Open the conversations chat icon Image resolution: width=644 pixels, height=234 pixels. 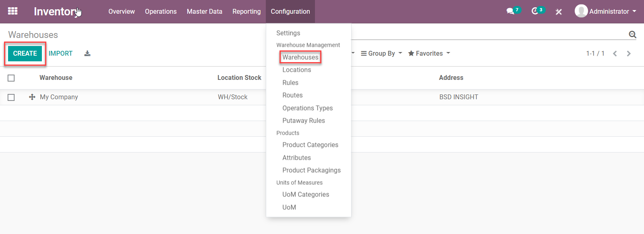click(x=511, y=11)
